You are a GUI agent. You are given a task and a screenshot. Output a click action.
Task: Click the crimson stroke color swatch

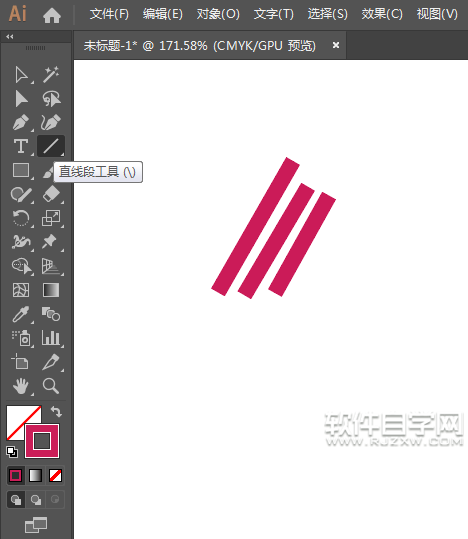pos(42,441)
